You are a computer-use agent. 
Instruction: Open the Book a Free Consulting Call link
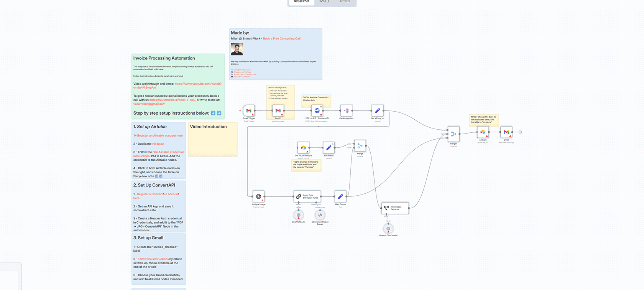[x=282, y=39]
